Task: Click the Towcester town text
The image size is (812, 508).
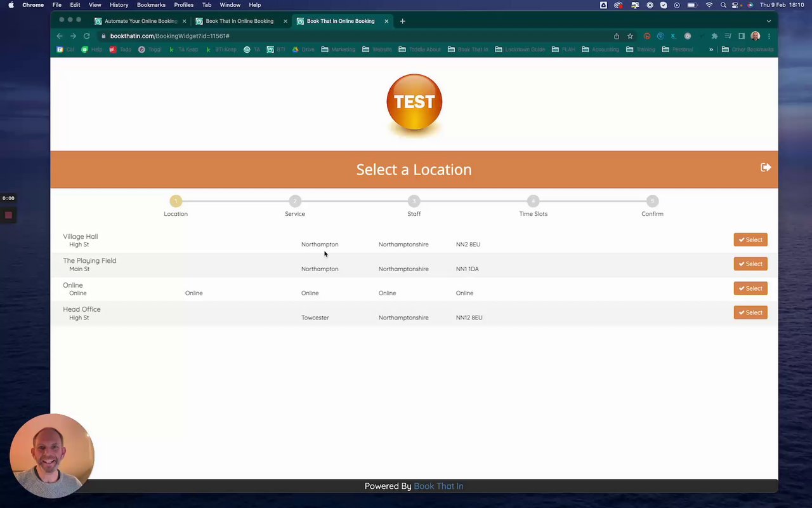Action: 315,317
